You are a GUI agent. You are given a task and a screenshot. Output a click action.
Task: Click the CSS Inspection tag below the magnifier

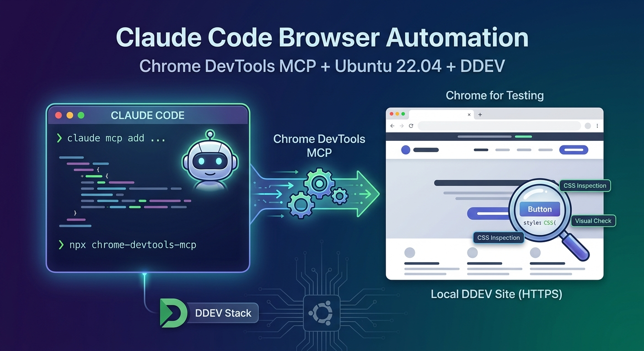coord(499,238)
